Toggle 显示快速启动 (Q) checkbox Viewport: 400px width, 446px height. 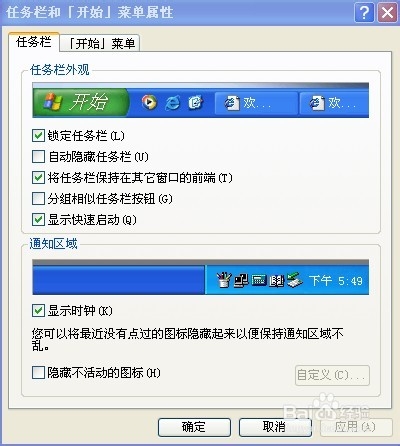point(38,220)
